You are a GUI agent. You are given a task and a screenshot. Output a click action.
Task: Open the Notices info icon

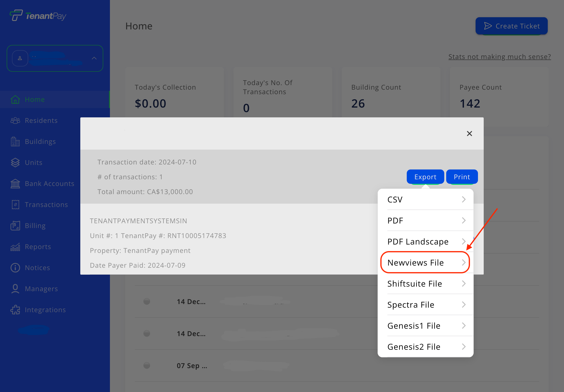point(15,267)
